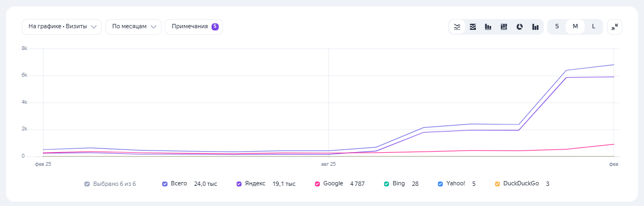Uncheck the 'Google' series checkbox
The height and width of the screenshot is (206, 644).
click(x=317, y=184)
